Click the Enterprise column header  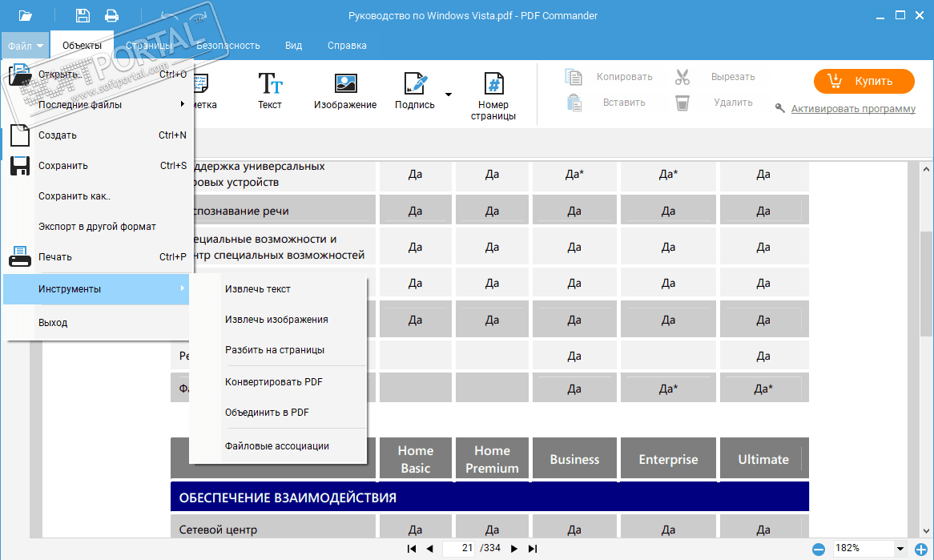point(668,459)
